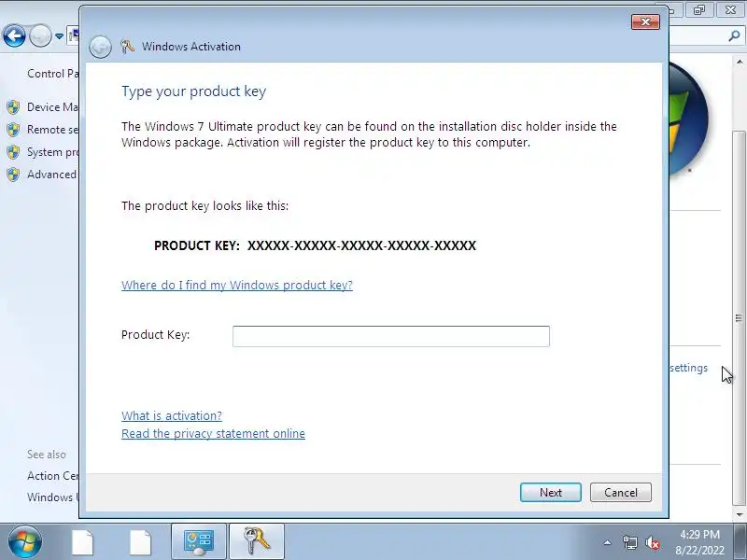Click the shield icon beside System protection
Screen dimensions: 747x560
coord(13,152)
